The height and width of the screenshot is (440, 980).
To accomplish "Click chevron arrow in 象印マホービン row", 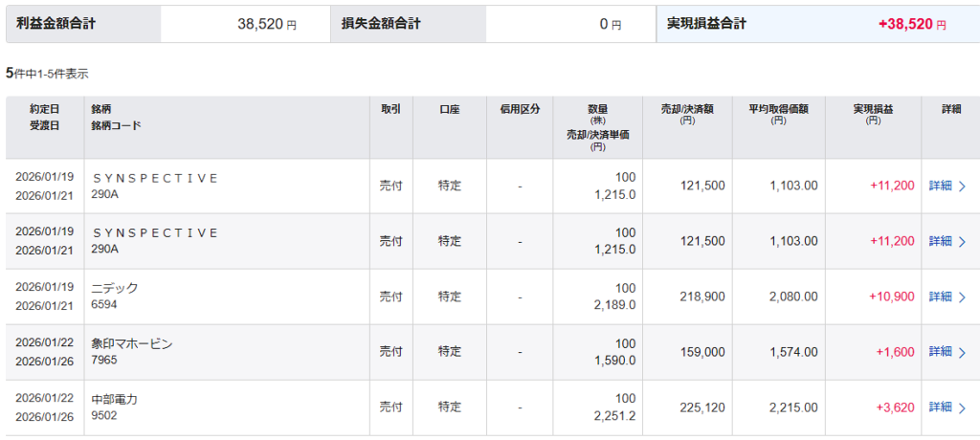I will (962, 353).
